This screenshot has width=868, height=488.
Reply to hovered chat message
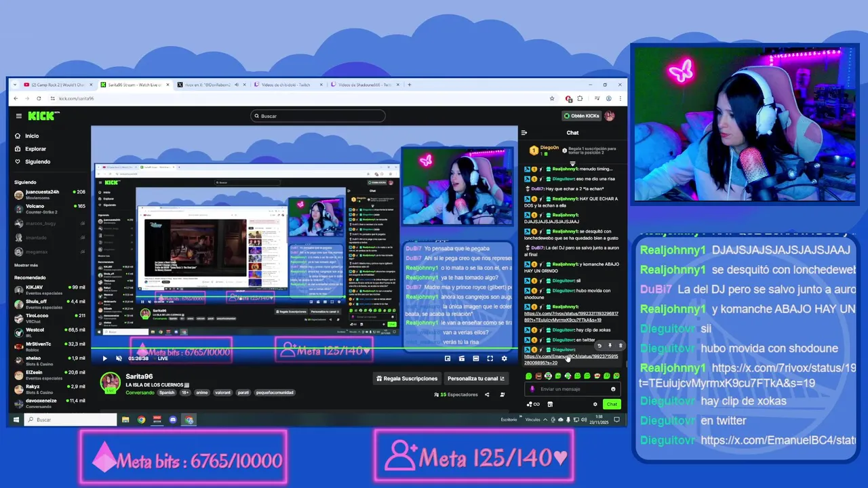(x=599, y=346)
